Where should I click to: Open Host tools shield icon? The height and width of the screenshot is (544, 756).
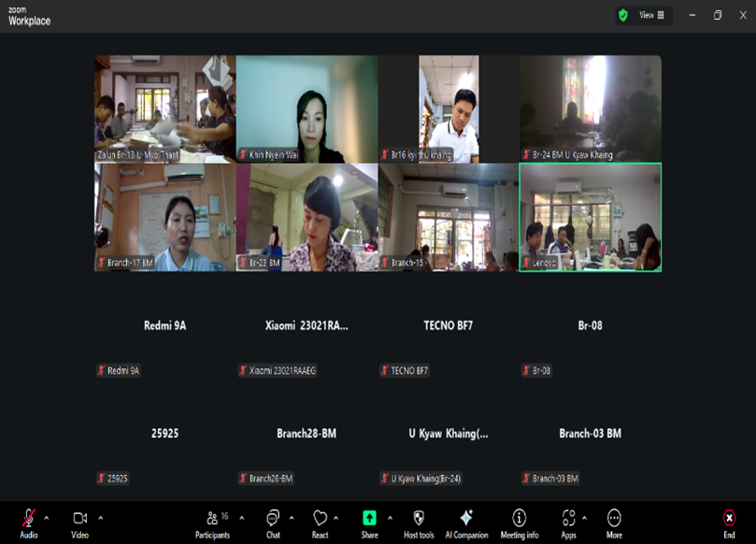tap(419, 521)
